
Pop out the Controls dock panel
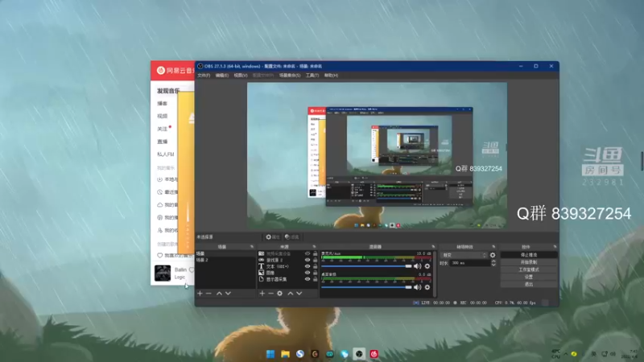point(555,247)
